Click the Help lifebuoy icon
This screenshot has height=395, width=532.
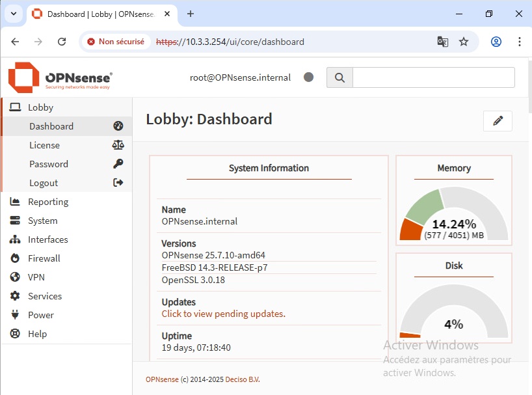(x=15, y=334)
